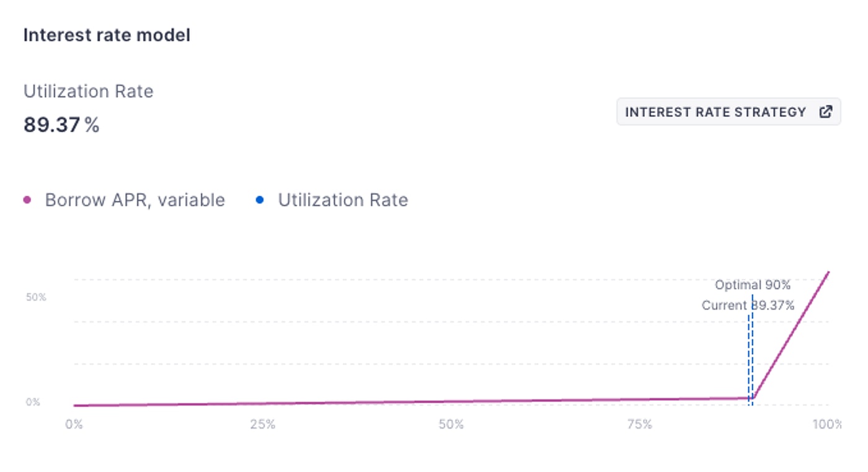This screenshot has height=472, width=868.
Task: Open the Interest Rate Strategy button
Action: point(728,112)
